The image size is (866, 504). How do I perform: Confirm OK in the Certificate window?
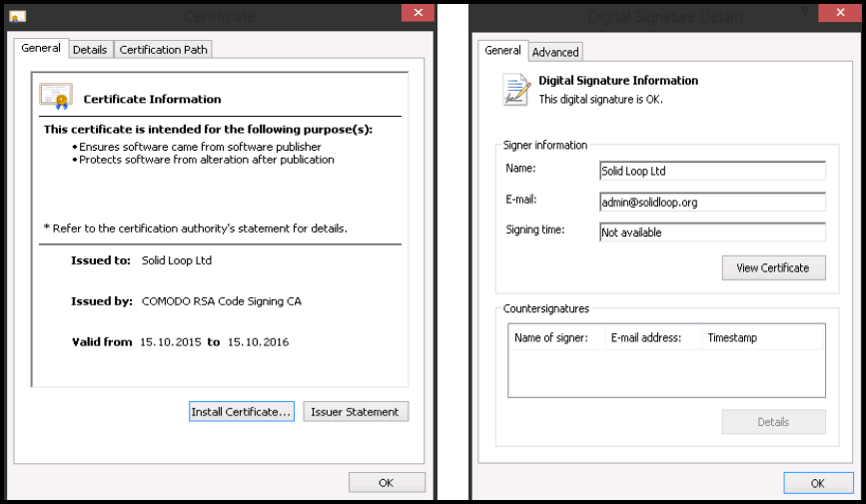click(x=387, y=482)
